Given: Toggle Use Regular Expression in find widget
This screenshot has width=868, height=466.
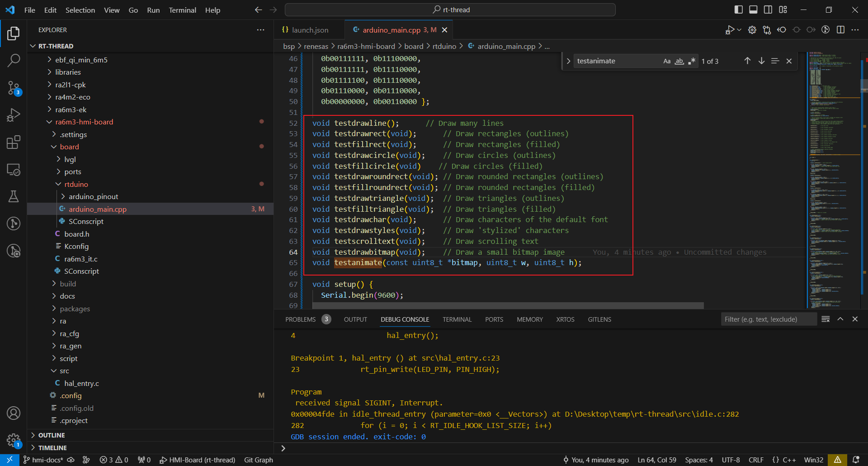Looking at the screenshot, I should (691, 61).
